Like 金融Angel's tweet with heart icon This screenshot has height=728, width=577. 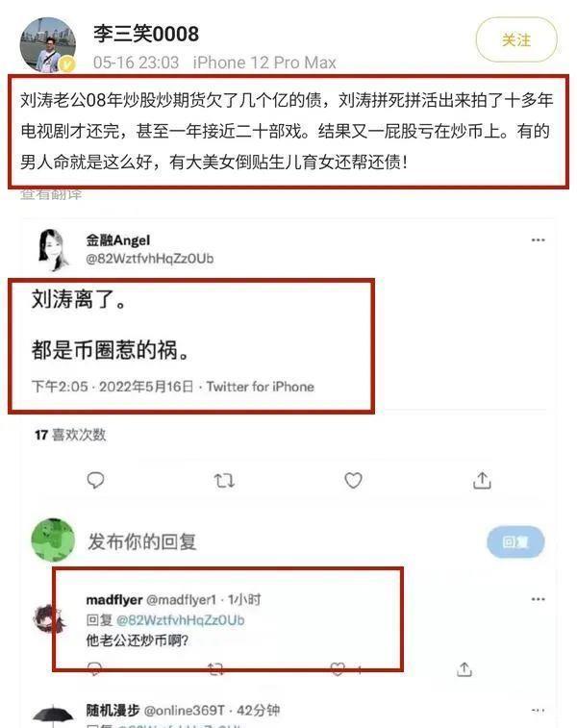[x=353, y=480]
